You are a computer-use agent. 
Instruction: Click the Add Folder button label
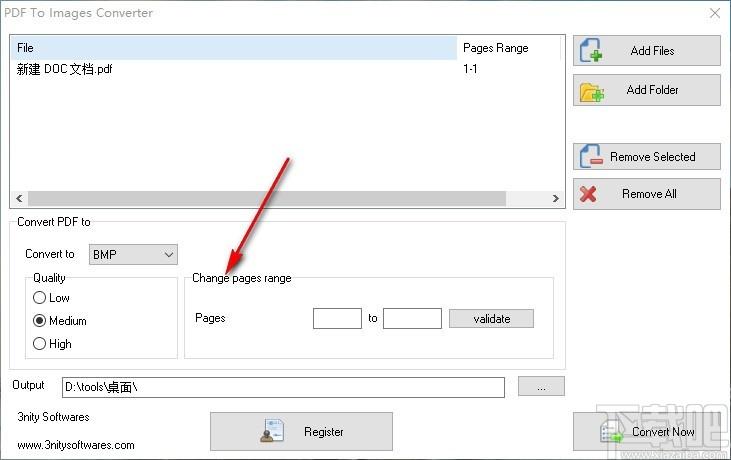[652, 90]
